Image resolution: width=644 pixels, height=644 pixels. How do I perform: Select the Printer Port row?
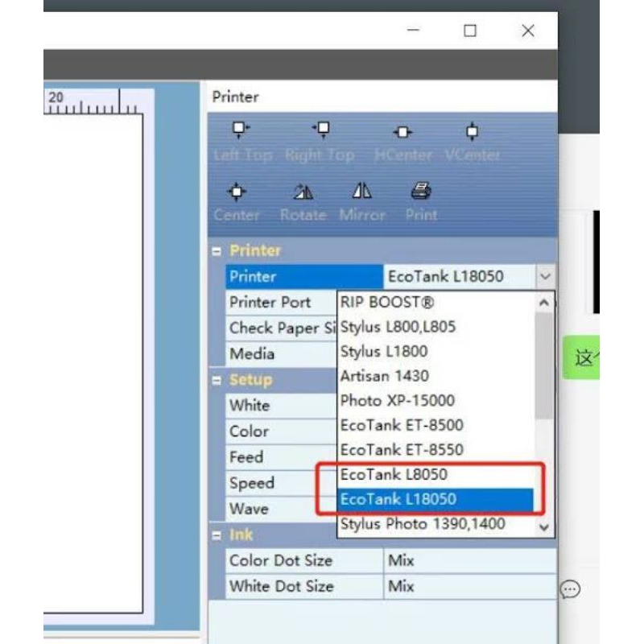(281, 303)
